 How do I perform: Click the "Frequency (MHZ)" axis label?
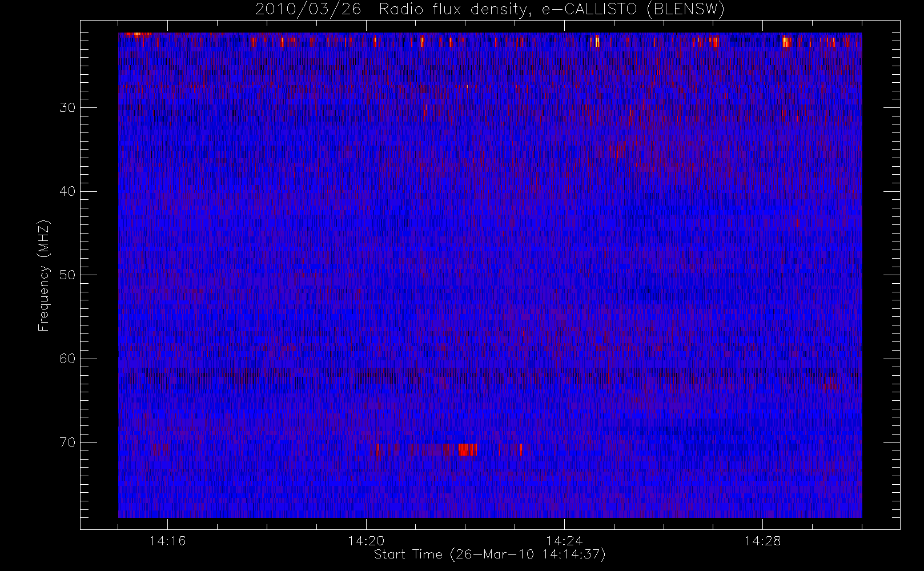coord(44,275)
